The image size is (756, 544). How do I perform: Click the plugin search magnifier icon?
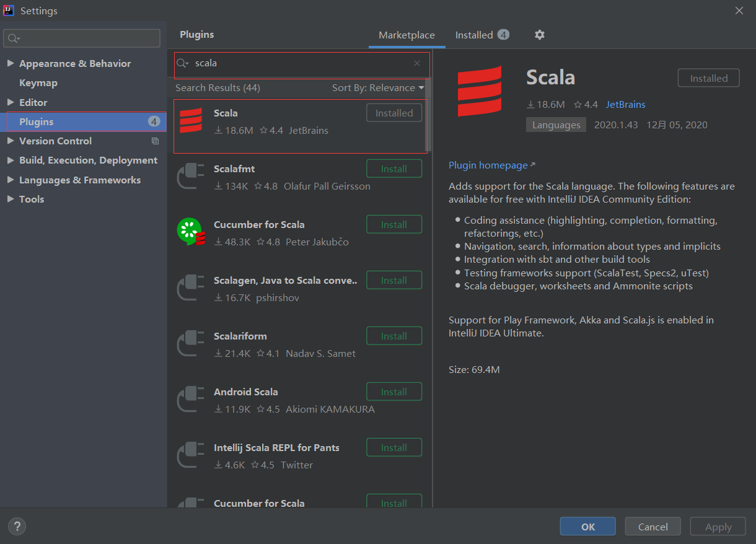(182, 63)
